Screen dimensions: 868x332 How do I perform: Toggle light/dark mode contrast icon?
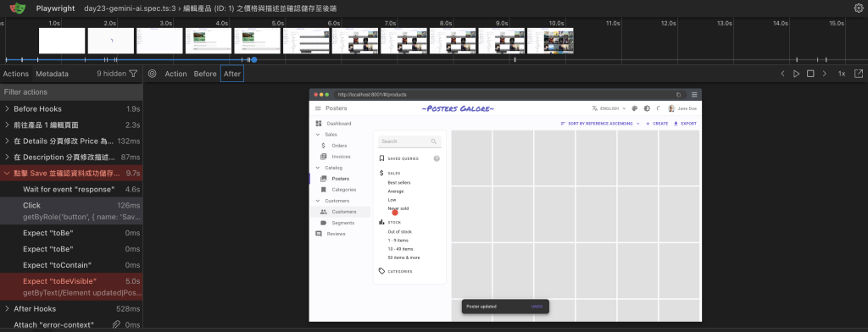click(647, 108)
